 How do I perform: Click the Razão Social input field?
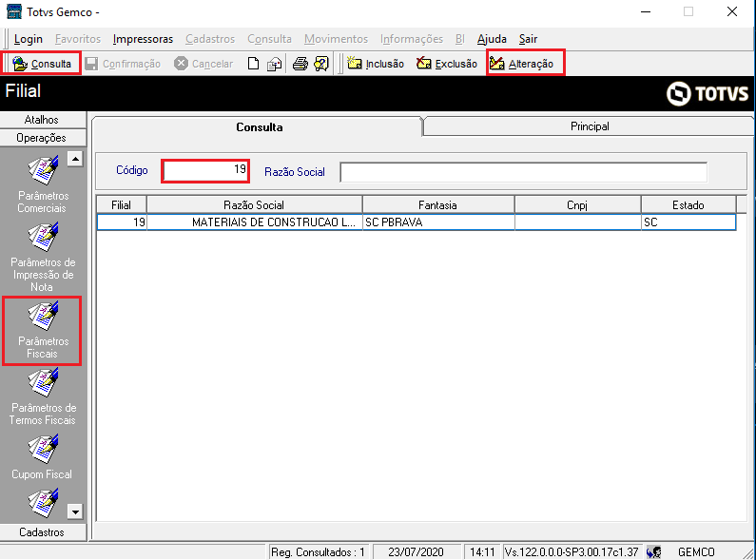(x=523, y=172)
